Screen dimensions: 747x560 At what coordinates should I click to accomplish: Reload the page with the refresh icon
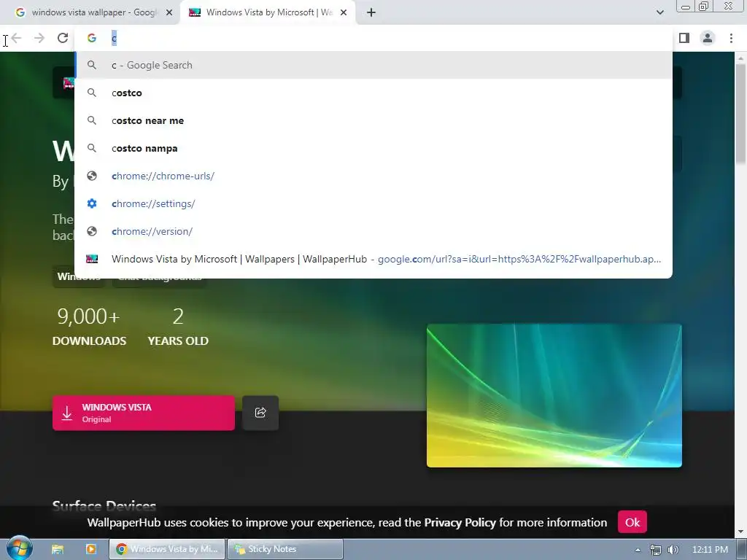coord(63,38)
